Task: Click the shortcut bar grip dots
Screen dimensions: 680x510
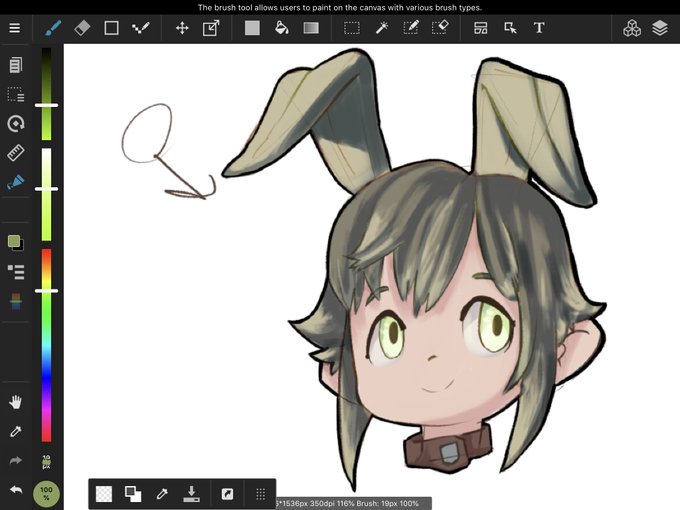Action: click(260, 494)
